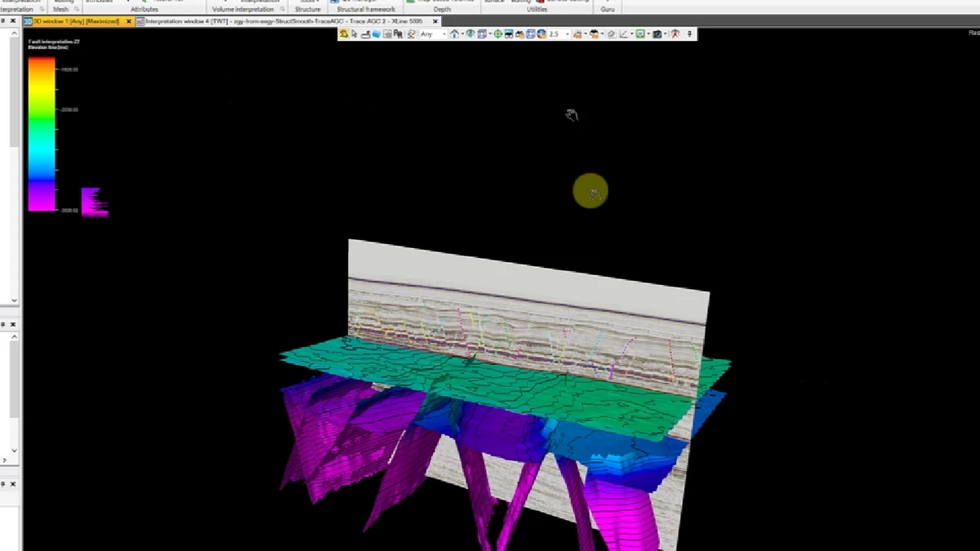Click the dark screen icon after green target
Screen dimensions: 980x551
509,34
